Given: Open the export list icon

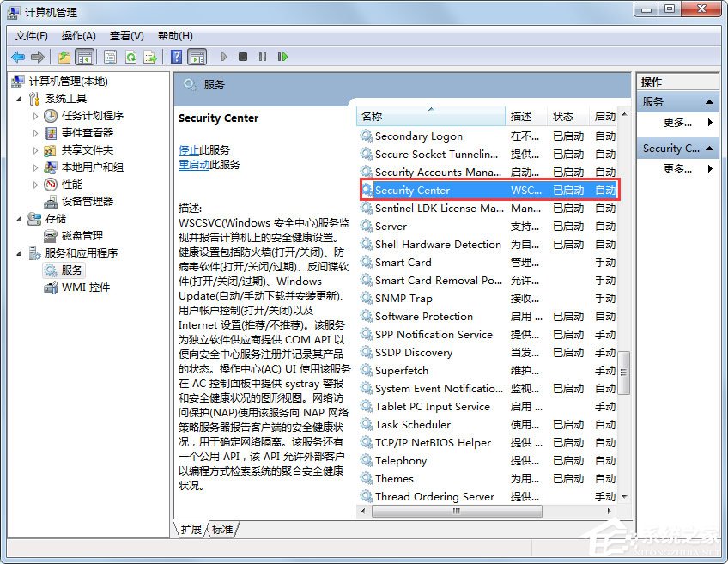Looking at the screenshot, I should click(x=149, y=57).
